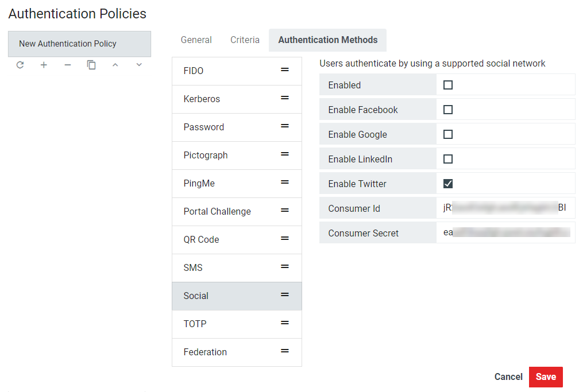The width and height of the screenshot is (579, 392).
Task: Click the Cancel button
Action: (508, 377)
